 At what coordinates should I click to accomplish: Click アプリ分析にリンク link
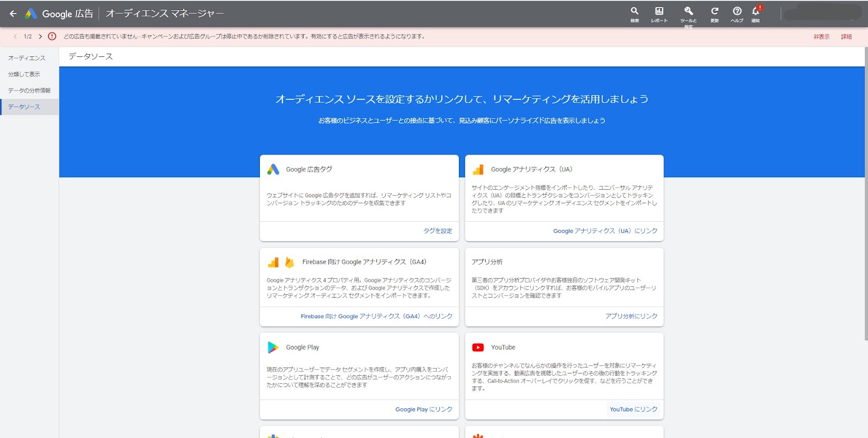[631, 316]
